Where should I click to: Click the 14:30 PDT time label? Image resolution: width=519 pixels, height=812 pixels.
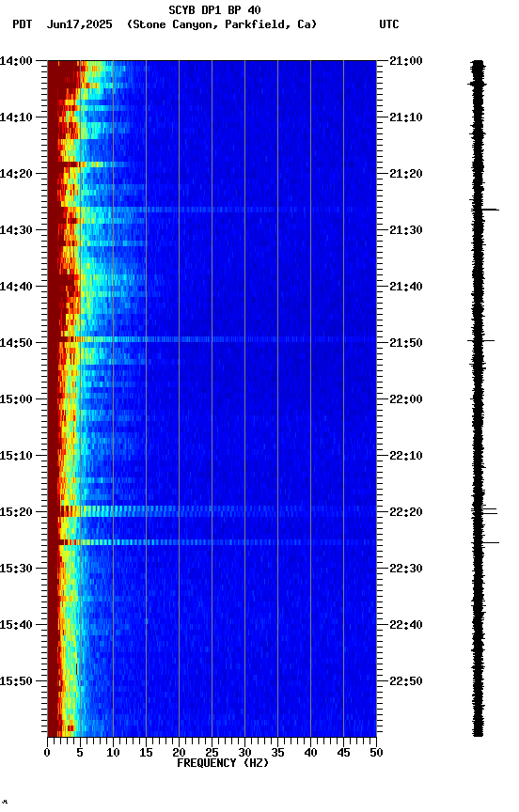(x=16, y=230)
